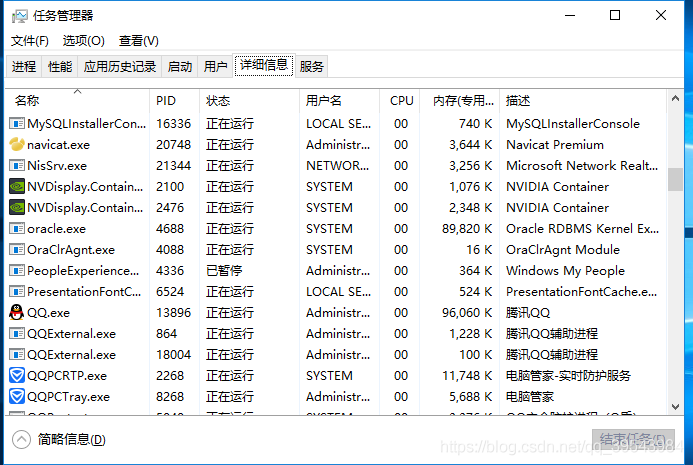
Task: Switch to the 服务 tab
Action: pos(312,67)
